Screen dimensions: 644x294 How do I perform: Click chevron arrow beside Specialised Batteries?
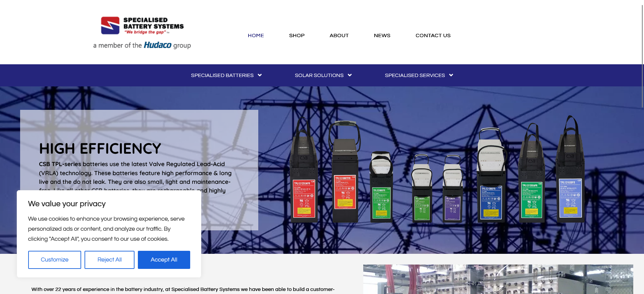(260, 75)
